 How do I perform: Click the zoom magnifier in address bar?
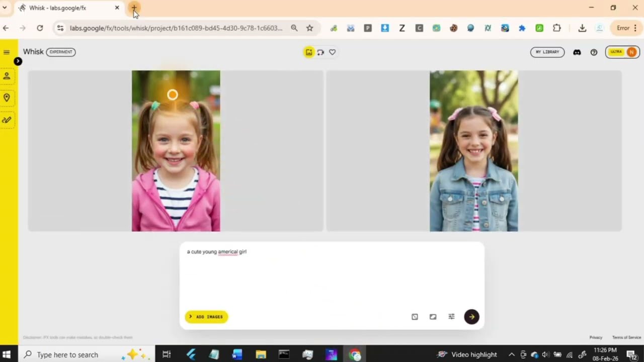point(294,28)
